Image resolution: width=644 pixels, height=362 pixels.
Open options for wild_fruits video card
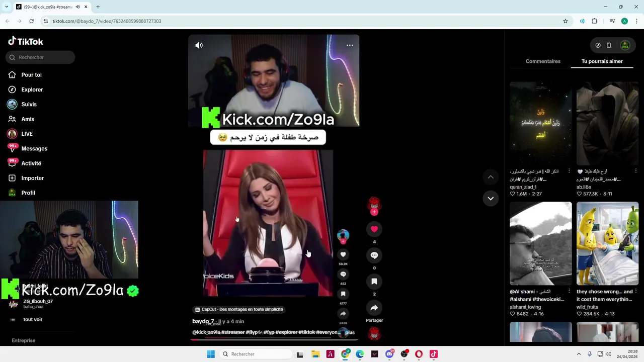(x=636, y=291)
